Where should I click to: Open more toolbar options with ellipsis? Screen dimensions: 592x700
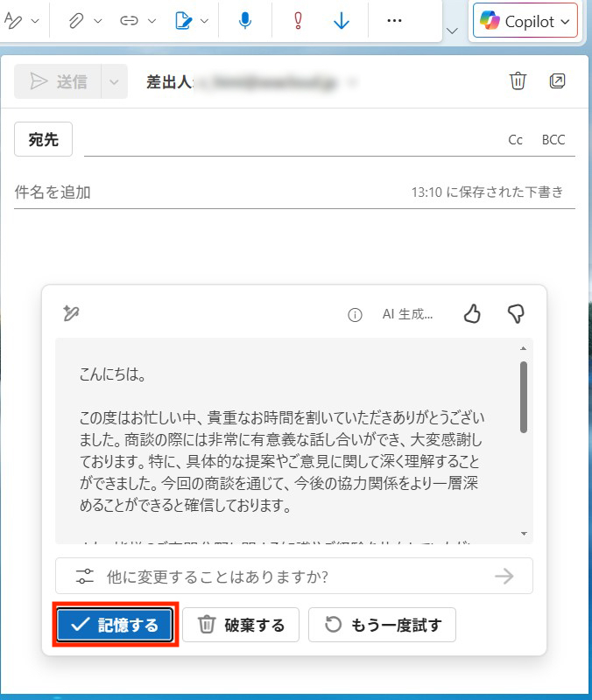pos(394,20)
